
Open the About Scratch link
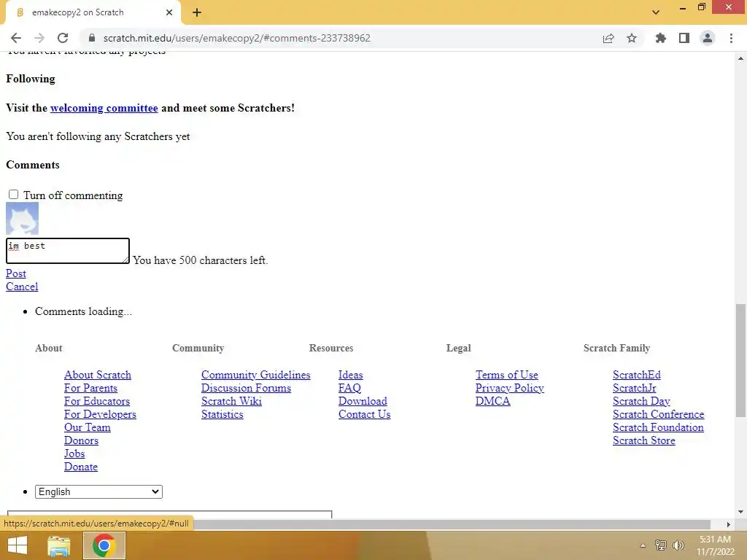98,375
